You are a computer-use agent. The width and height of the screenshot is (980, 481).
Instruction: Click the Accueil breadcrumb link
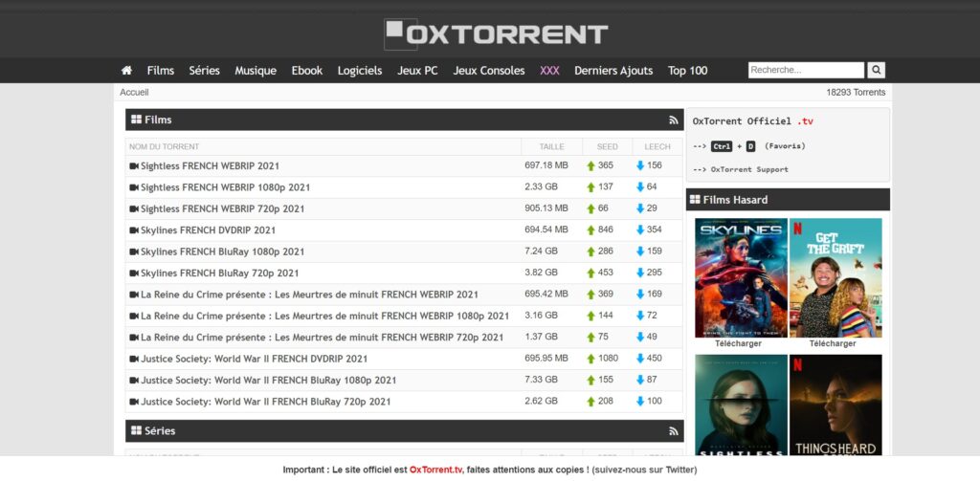click(134, 93)
